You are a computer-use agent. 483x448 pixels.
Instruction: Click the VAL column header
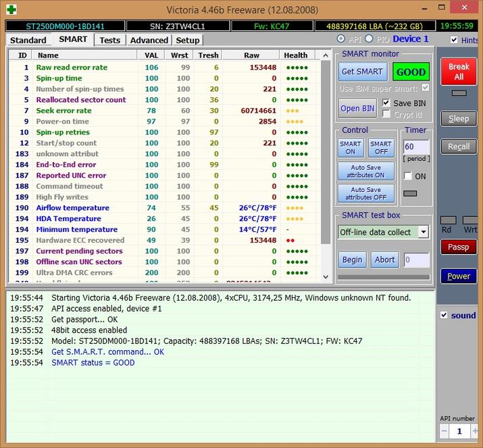[x=151, y=55]
